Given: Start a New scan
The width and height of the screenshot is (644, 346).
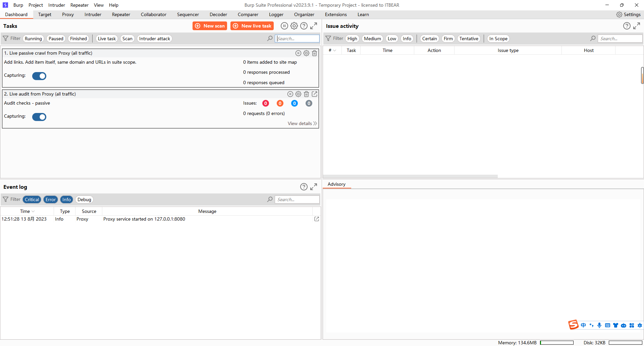Looking at the screenshot, I should (210, 26).
